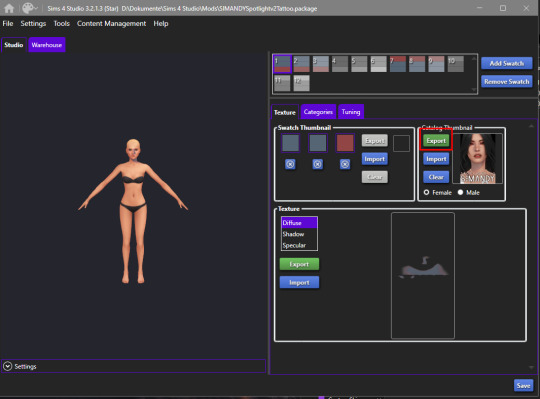This screenshot has width=540, height=399.
Task: Select swatch number 6
Action: [378, 64]
